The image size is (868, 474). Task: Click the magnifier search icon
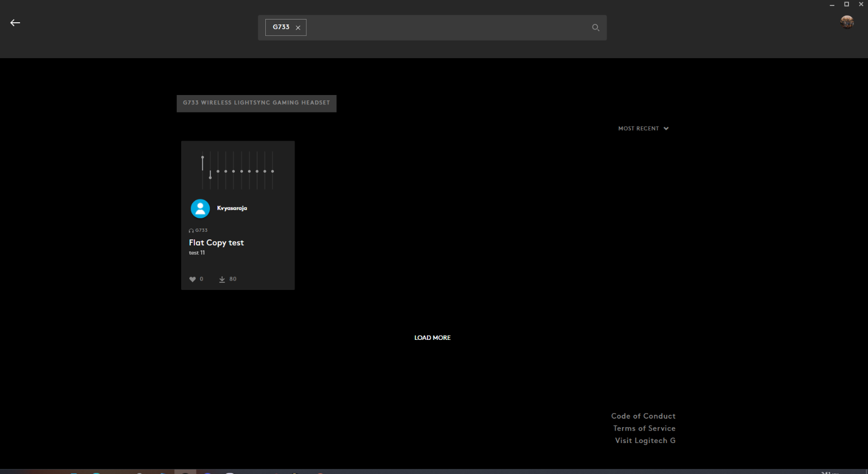coord(596,28)
